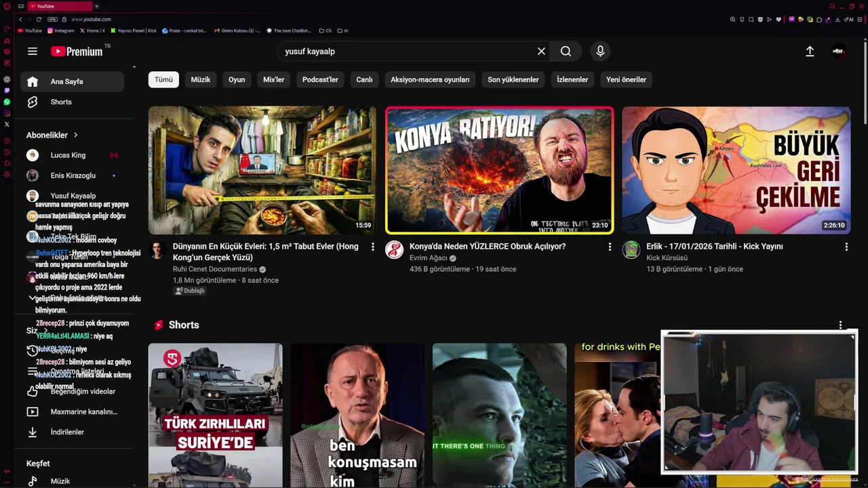Screen dimensions: 868x488
Task: Select the Tümü filter chip
Action: 163,79
